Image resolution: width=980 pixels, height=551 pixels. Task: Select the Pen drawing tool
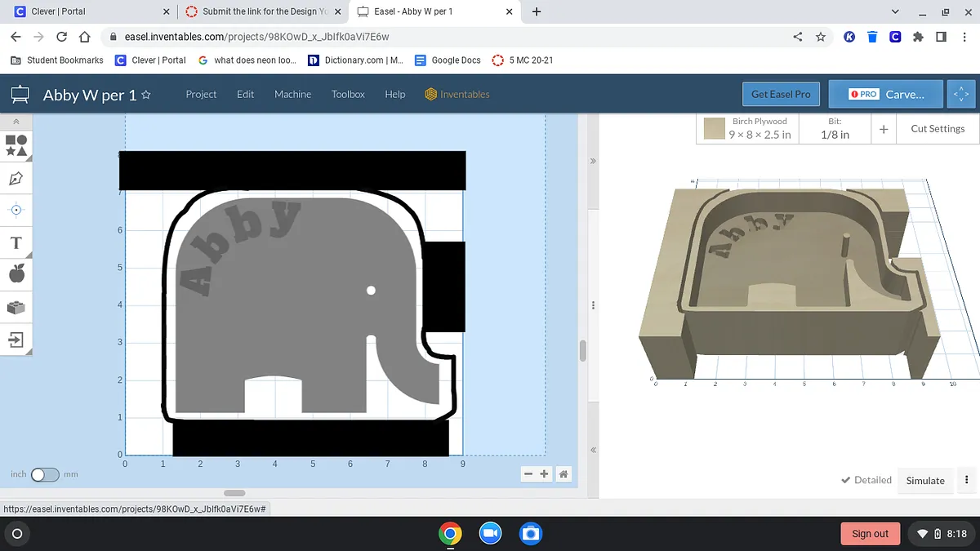pyautogui.click(x=16, y=178)
